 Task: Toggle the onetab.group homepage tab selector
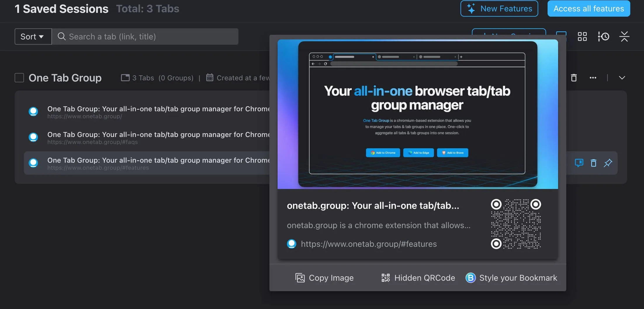[33, 111]
